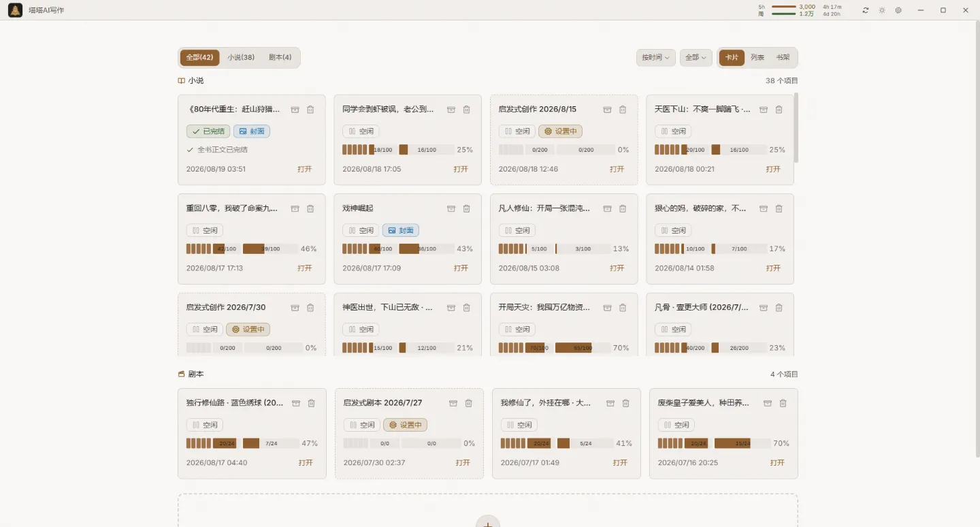The width and height of the screenshot is (980, 527).
Task: Toggle the sun theme icon
Action: point(882,10)
